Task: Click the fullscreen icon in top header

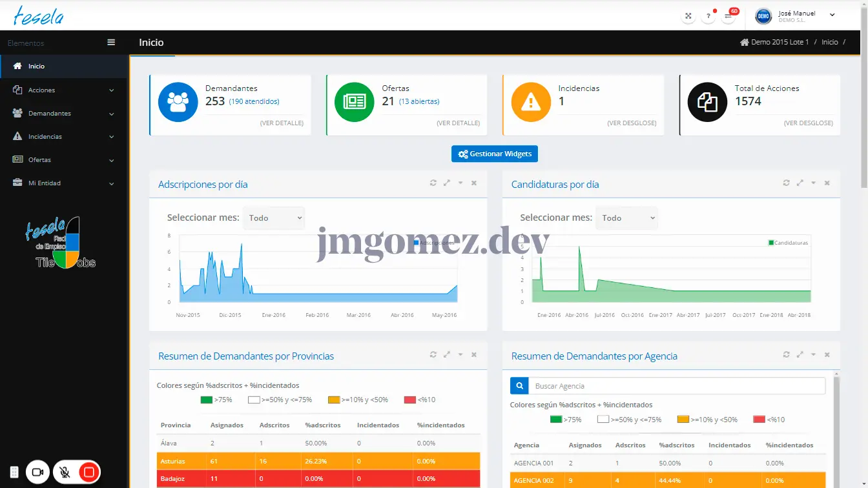Action: 688,16
